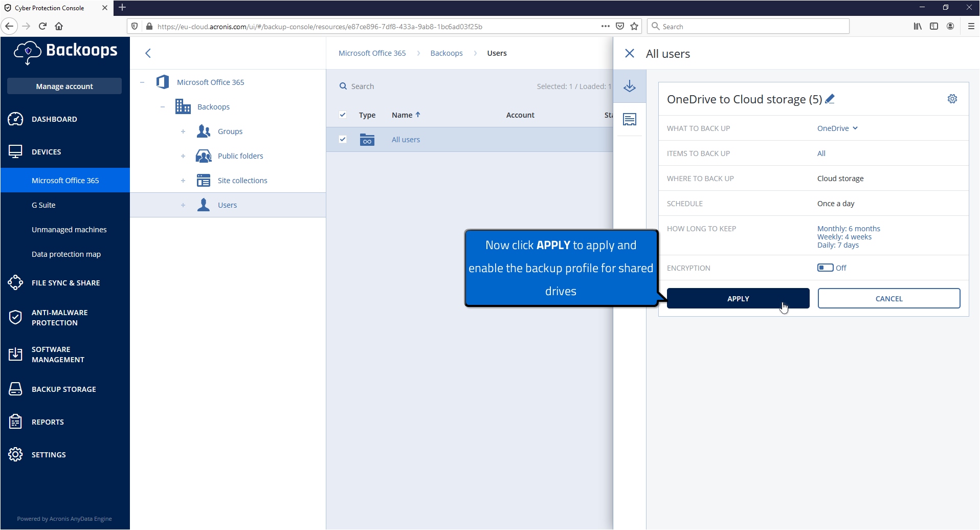Click the Devices monitor icon
980x530 pixels.
click(x=15, y=152)
